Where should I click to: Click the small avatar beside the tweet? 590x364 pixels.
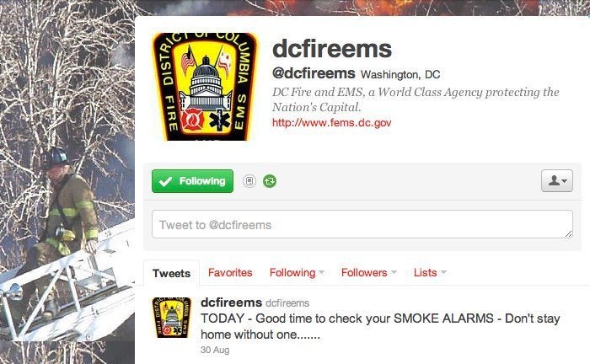pyautogui.click(x=171, y=318)
